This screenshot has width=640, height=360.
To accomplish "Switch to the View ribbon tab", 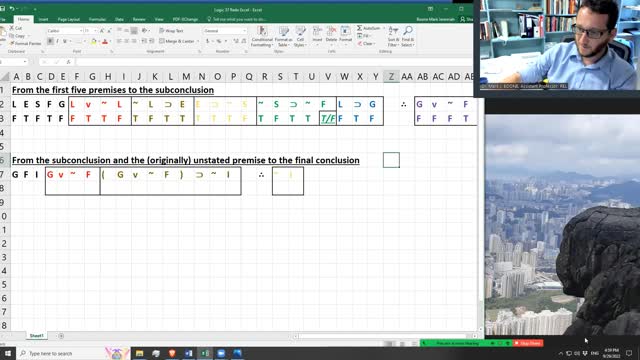I will tap(159, 19).
